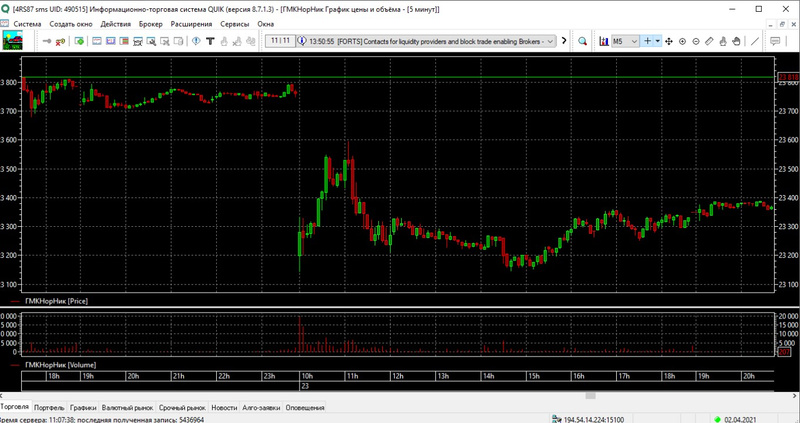Image resolution: width=800 pixels, height=423 pixels.
Task: Toggle the crosshair cursor mode
Action: click(647, 41)
